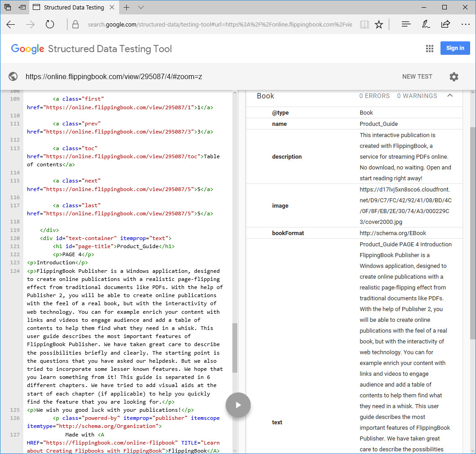The height and width of the screenshot is (454, 476).
Task: Click the tested URL text field
Action: (x=114, y=76)
